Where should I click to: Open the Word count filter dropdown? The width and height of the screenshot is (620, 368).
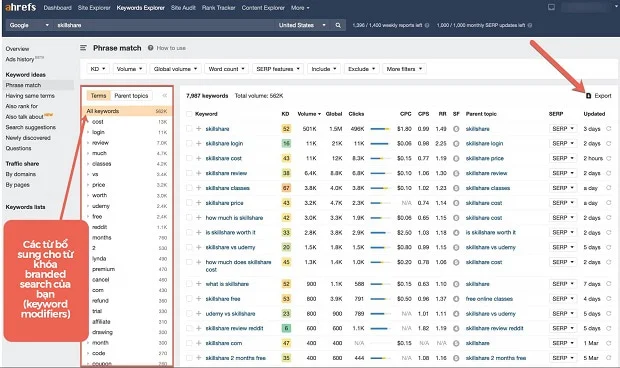tap(227, 69)
